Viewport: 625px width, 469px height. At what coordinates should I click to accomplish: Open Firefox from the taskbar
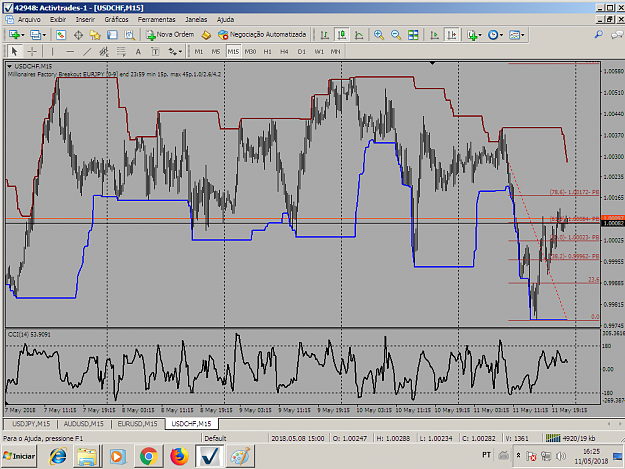[x=179, y=456]
